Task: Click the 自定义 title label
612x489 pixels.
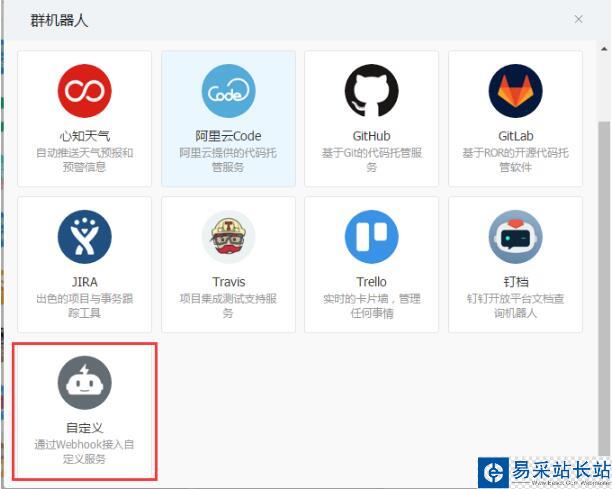Action: pos(84,428)
